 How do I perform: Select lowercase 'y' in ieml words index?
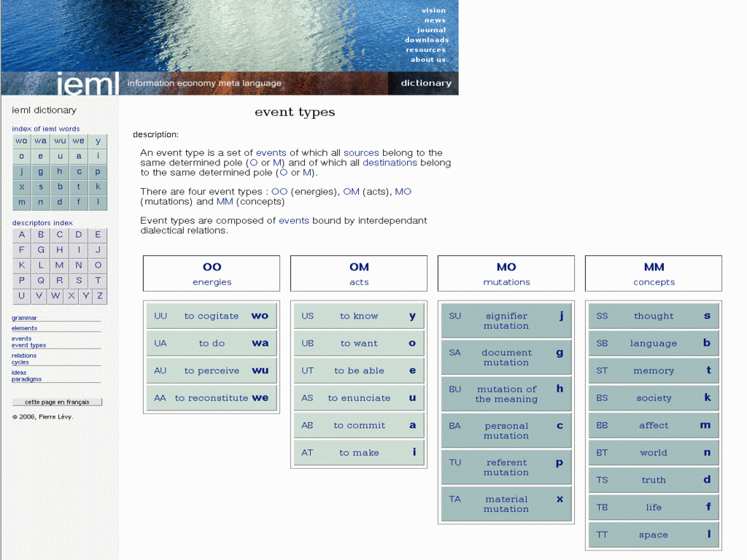[98, 141]
